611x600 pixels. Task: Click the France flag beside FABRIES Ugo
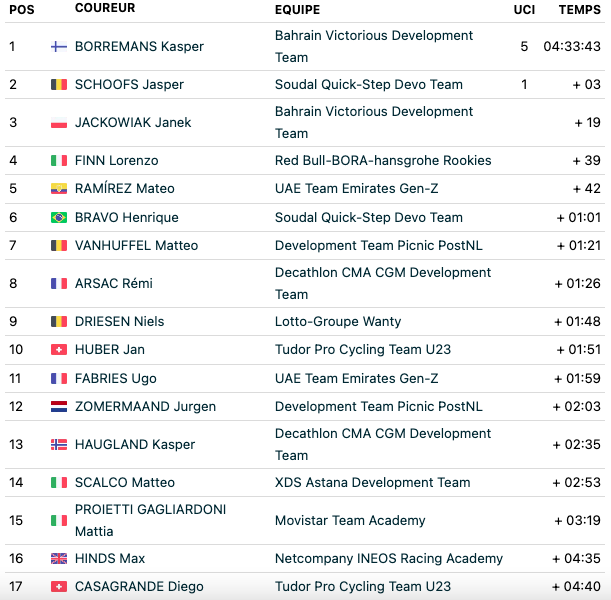59,378
